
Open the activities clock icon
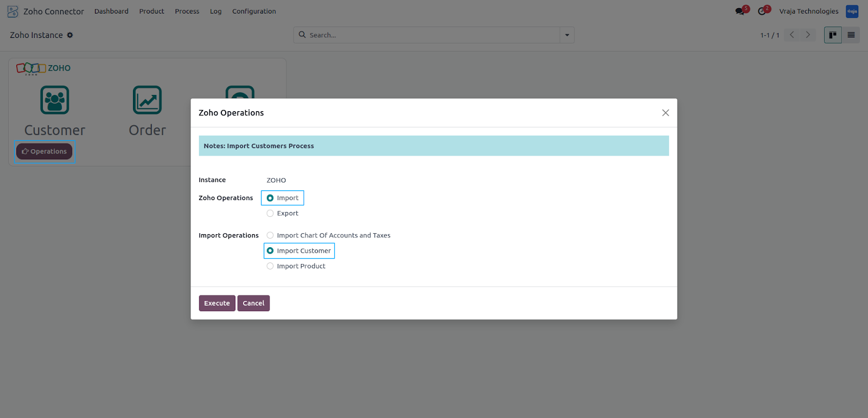click(762, 11)
